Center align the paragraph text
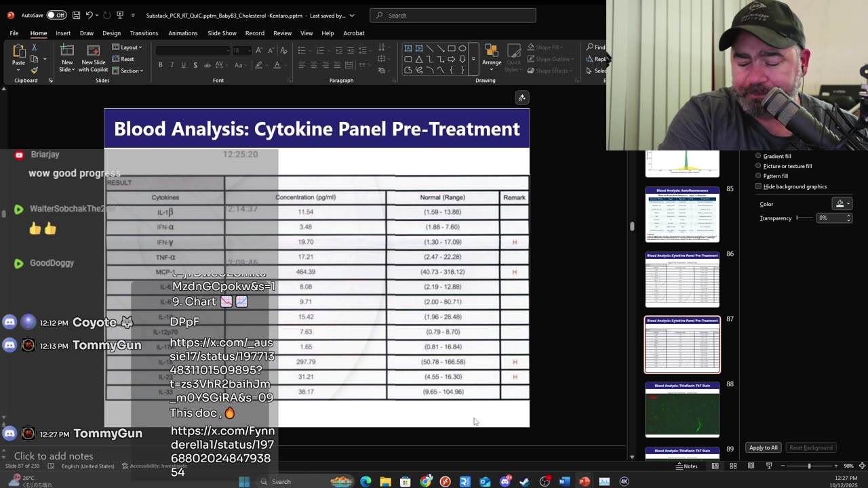868x488 pixels. [313, 65]
